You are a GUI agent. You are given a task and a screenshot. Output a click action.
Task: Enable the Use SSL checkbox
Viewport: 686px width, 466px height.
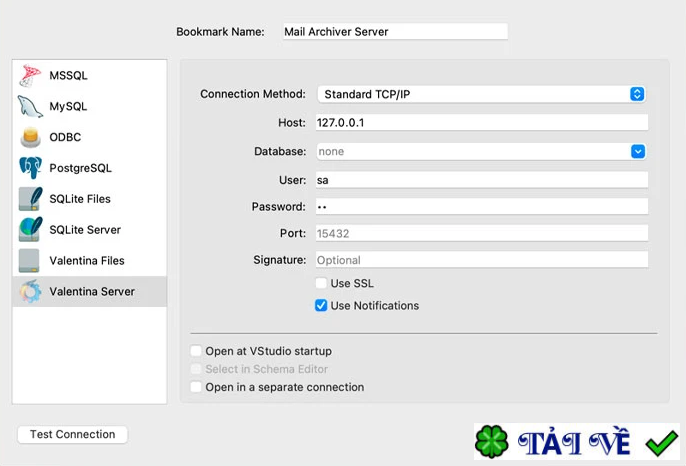click(321, 283)
